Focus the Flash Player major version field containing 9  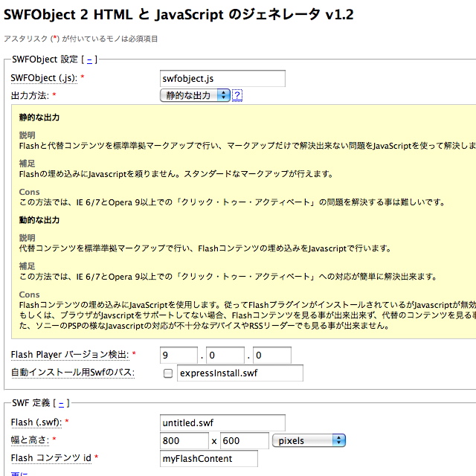pyautogui.click(x=178, y=355)
